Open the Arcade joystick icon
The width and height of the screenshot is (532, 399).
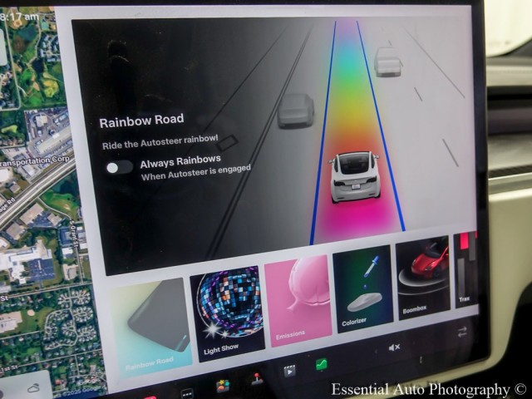[x=257, y=379]
